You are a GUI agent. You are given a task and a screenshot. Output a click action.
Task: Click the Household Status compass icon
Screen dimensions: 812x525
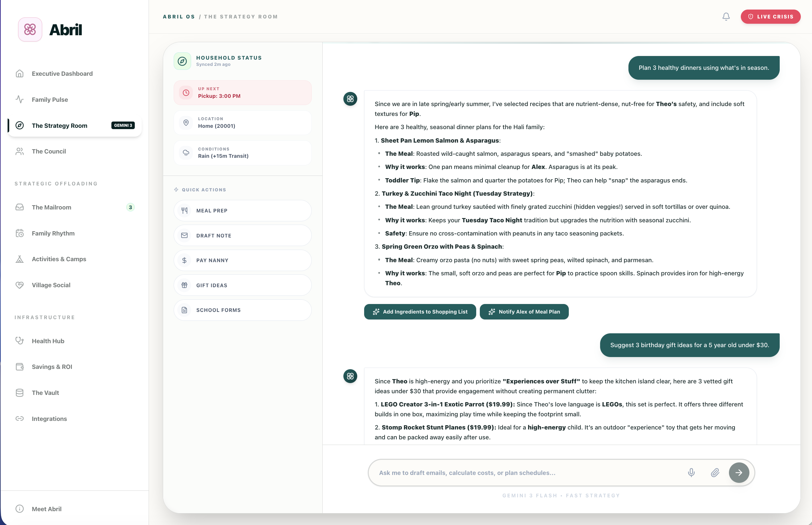click(x=182, y=61)
